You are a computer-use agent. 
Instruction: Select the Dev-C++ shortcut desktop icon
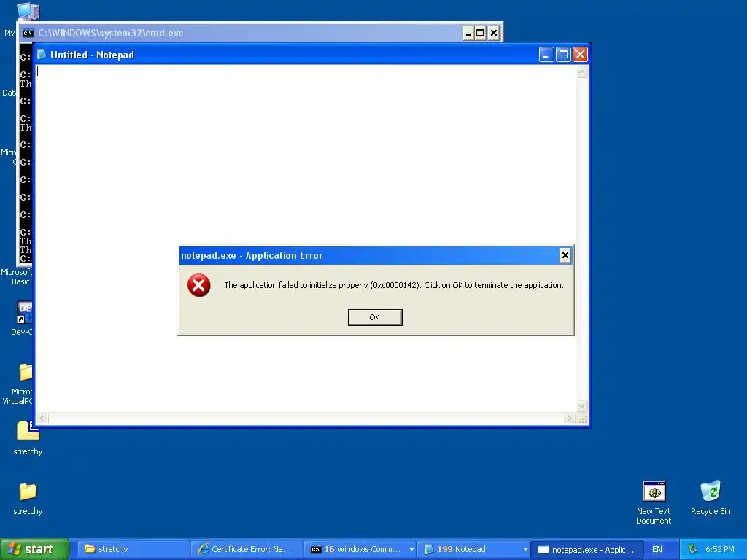pos(22,318)
